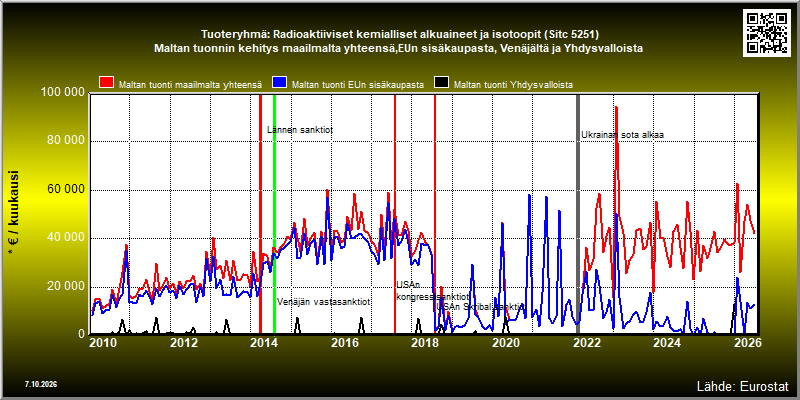The height and width of the screenshot is (400, 800).
Task: Click the blue legend color swatch
Action: click(x=280, y=83)
